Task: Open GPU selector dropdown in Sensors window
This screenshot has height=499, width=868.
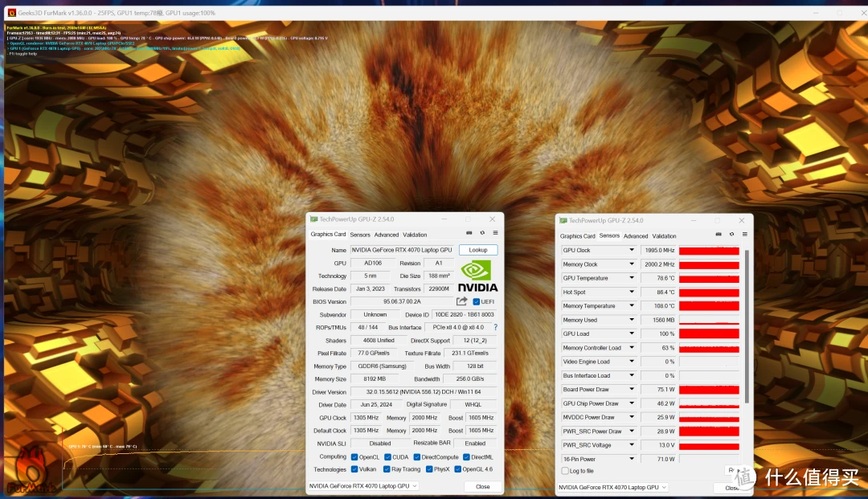Action: click(612, 488)
